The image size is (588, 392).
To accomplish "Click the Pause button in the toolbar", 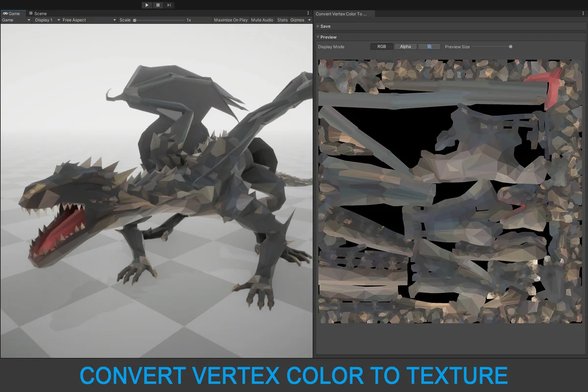I will pos(157,5).
